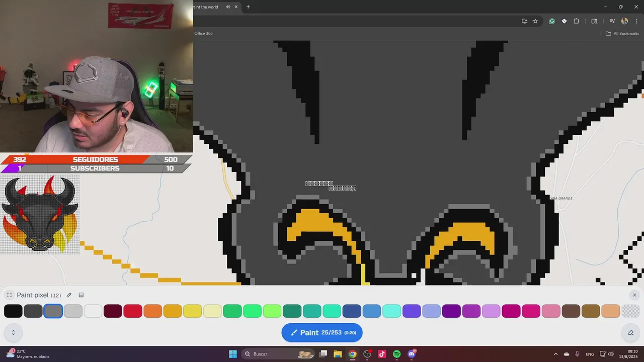Show hidden system tray icons
Screen dimensions: 644x362
point(555,354)
